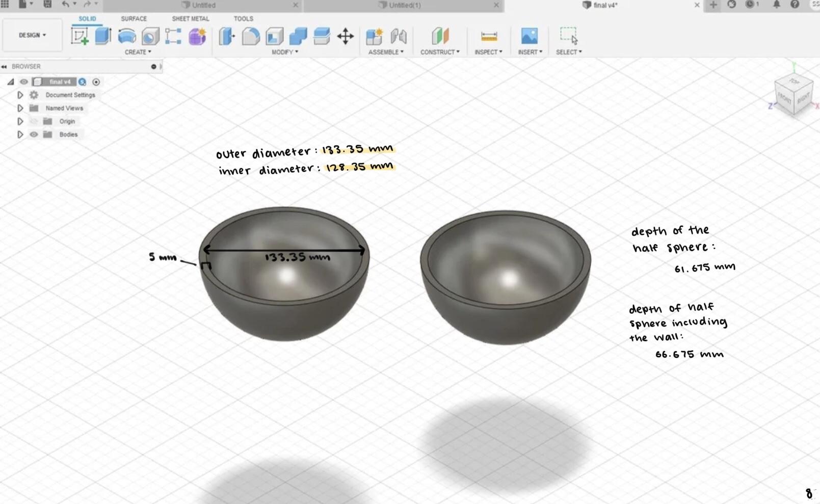Screen dimensions: 820x504
Task: Switch to the SHEET METAL tab
Action: (x=190, y=18)
